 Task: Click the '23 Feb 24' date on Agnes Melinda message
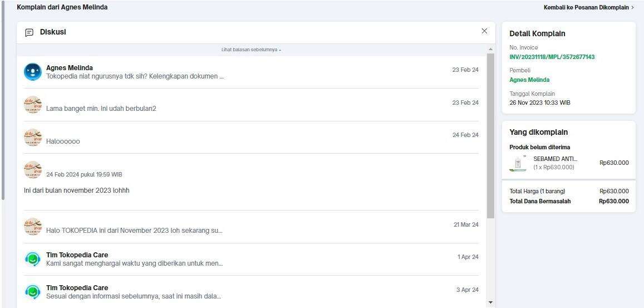click(x=465, y=70)
